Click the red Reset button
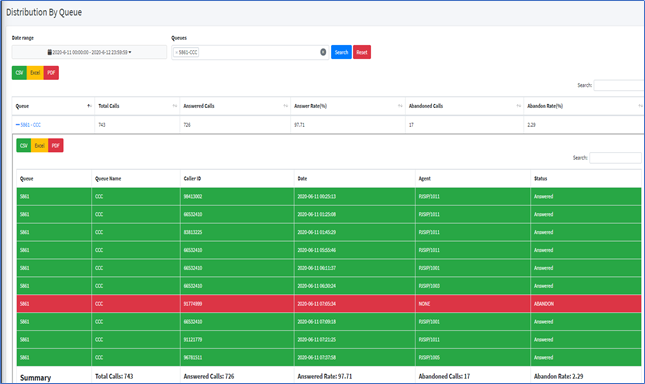 click(362, 52)
